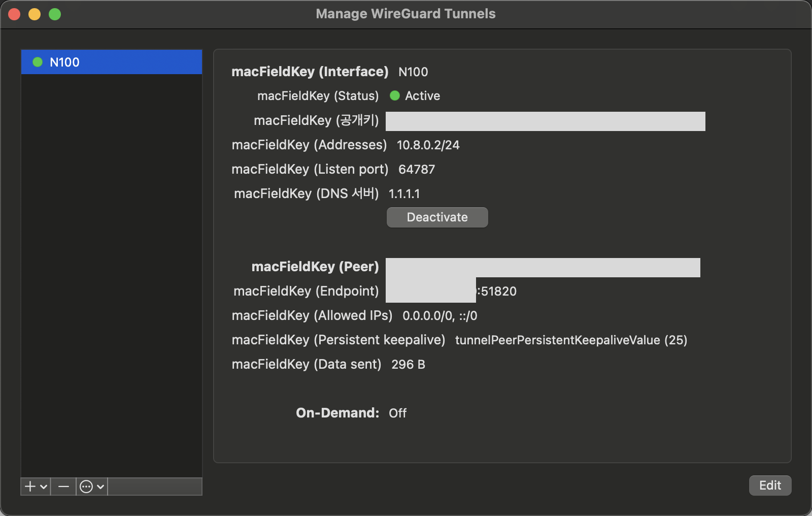
Task: Click the Active status text
Action: pyautogui.click(x=423, y=96)
